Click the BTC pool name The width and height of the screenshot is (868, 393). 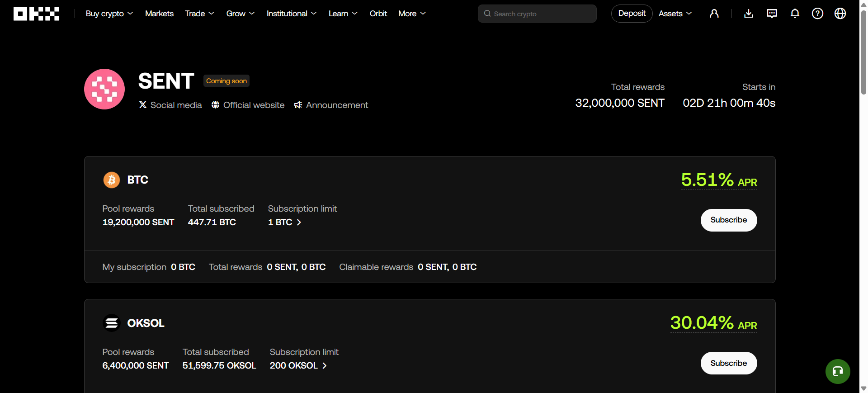pyautogui.click(x=138, y=180)
